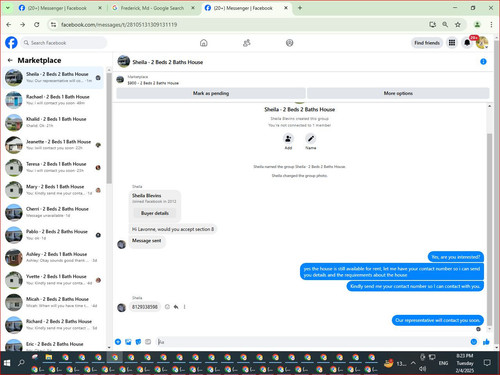Open the Windows notification center
The image size is (500, 375).
pos(487,363)
